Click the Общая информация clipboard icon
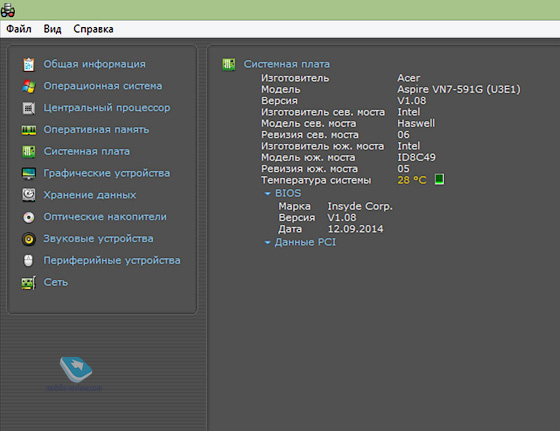Viewport: 560px width, 431px height. click(x=29, y=64)
